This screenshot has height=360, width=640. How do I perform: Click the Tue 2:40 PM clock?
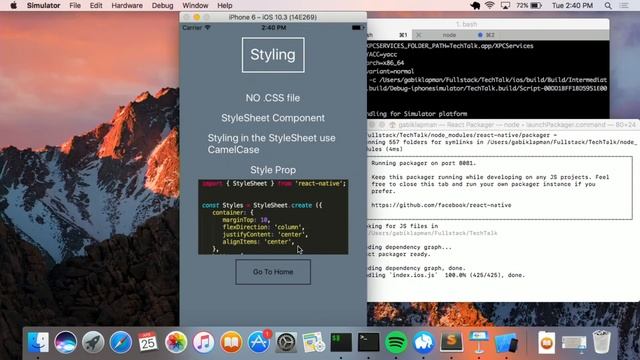[x=572, y=5]
